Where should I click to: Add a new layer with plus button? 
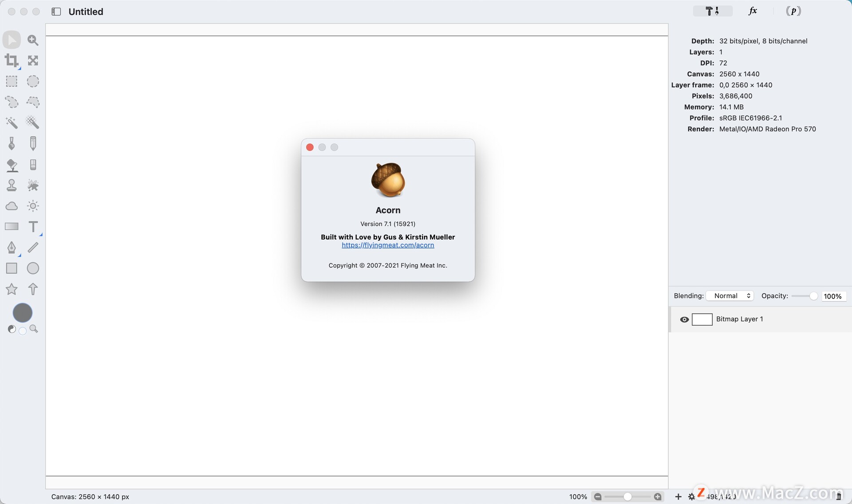pos(678,497)
